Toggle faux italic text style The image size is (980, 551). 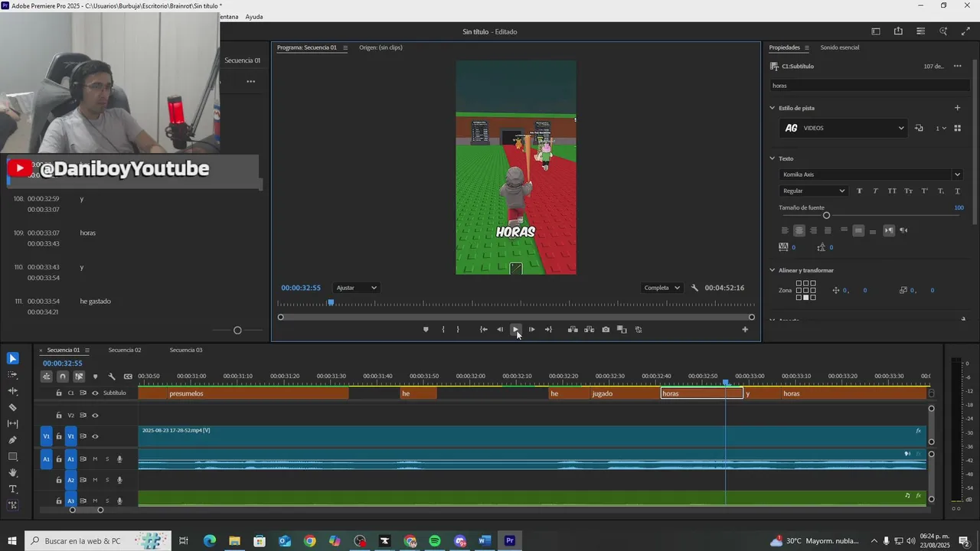point(875,191)
